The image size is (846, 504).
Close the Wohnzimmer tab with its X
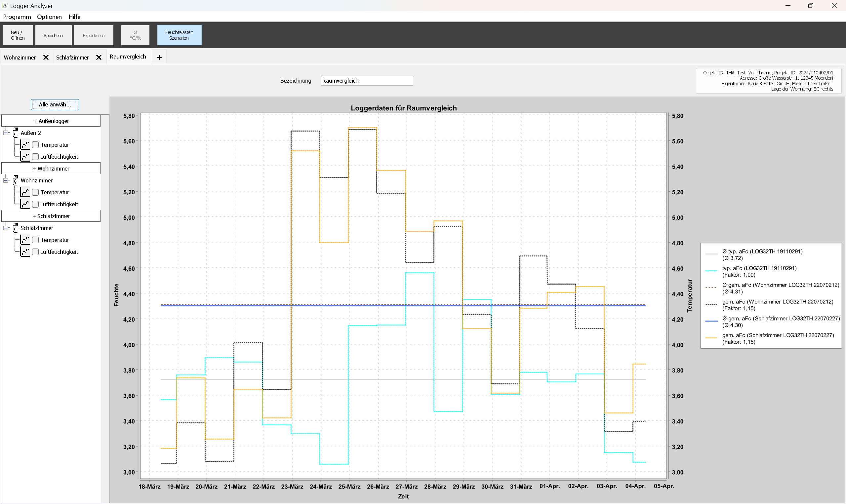pyautogui.click(x=46, y=58)
